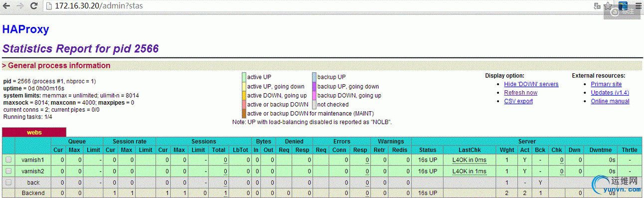
Task: Click the Queue column group header
Action: click(x=77, y=142)
